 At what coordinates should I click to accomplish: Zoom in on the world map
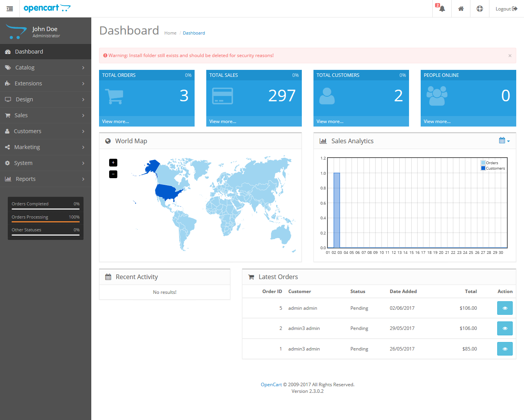[x=113, y=163]
